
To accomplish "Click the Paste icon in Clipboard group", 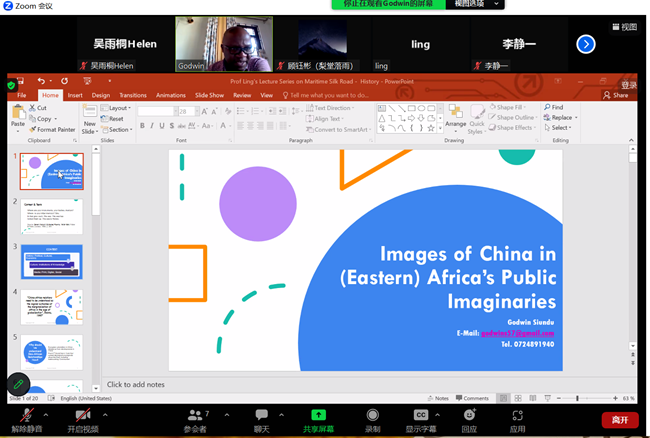I will (x=17, y=115).
